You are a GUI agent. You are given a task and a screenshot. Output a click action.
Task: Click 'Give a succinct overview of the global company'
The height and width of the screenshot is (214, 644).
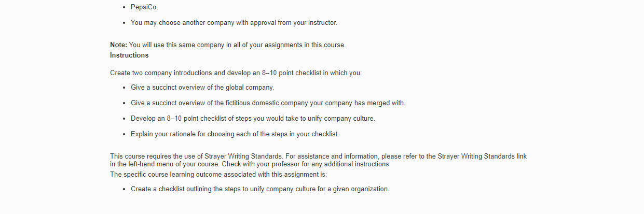(202, 88)
